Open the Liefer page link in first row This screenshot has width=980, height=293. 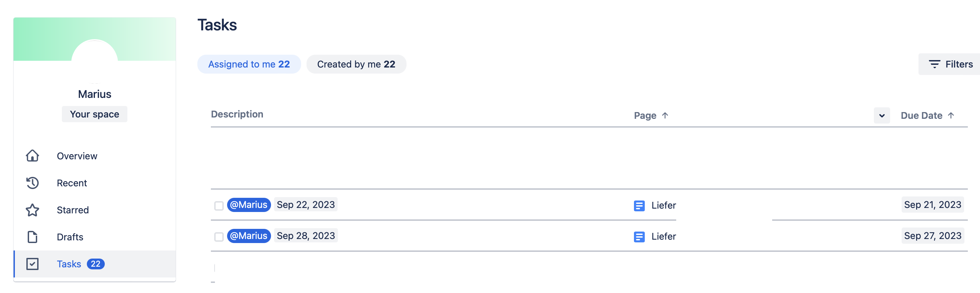[x=663, y=205]
